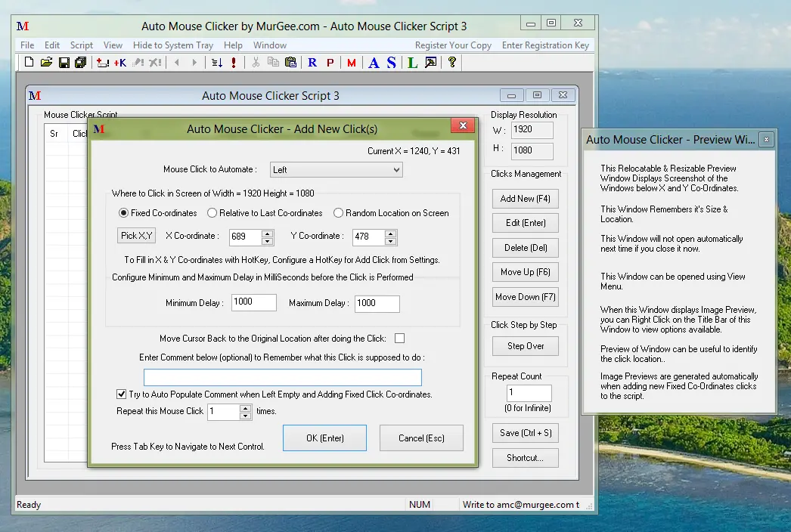The image size is (791, 532).
Task: Click the red M toolbar icon
Action: pos(352,63)
